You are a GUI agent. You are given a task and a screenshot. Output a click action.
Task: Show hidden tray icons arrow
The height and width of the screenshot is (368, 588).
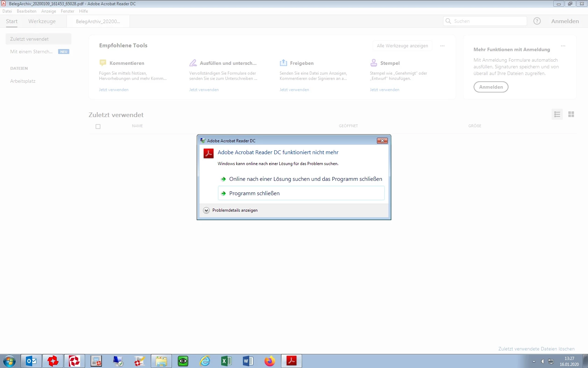[534, 361]
